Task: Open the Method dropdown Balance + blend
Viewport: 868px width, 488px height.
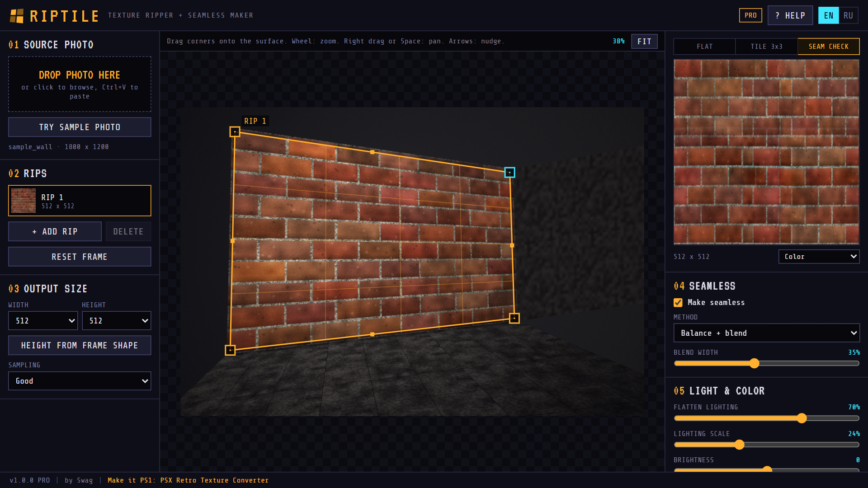Action: [x=766, y=333]
